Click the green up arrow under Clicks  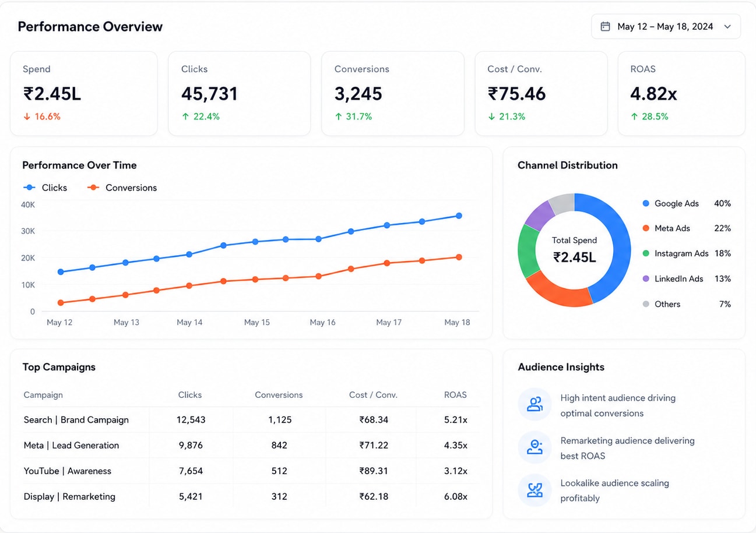[185, 117]
